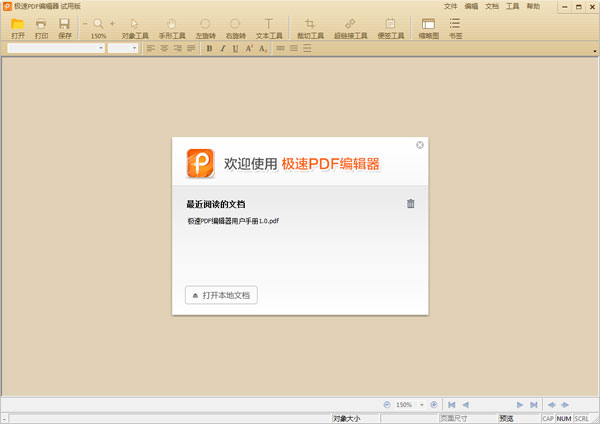Minimize the PDF editor window
600x424 pixels.
[565, 7]
